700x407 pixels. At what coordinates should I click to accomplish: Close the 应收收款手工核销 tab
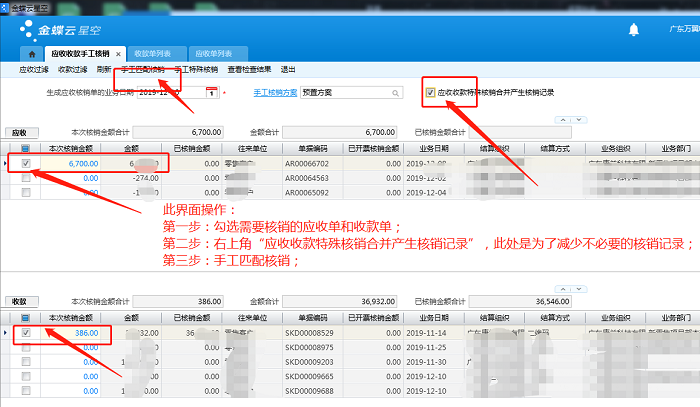click(x=118, y=52)
